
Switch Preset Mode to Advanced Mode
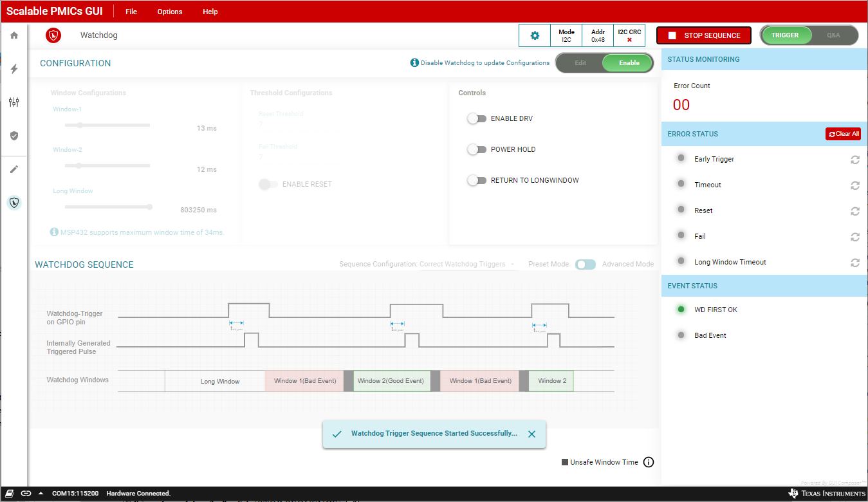585,265
